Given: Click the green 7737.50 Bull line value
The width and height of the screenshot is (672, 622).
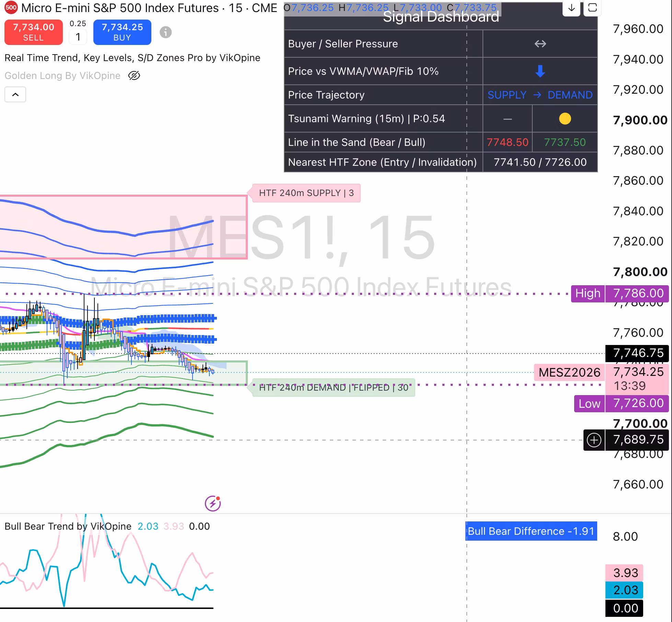Looking at the screenshot, I should coord(565,142).
